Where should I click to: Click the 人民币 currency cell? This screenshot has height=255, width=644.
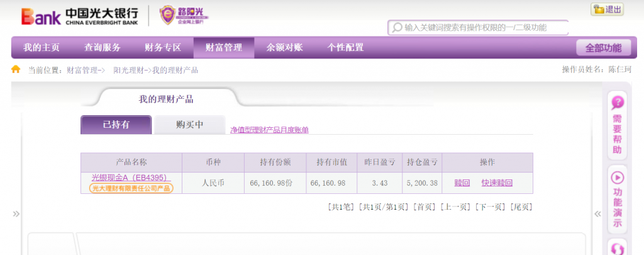pos(213,183)
